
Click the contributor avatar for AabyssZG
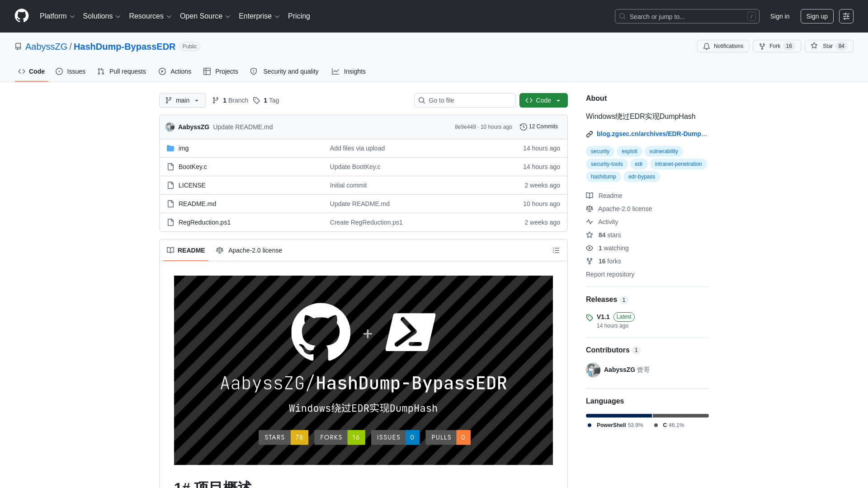coord(593,370)
